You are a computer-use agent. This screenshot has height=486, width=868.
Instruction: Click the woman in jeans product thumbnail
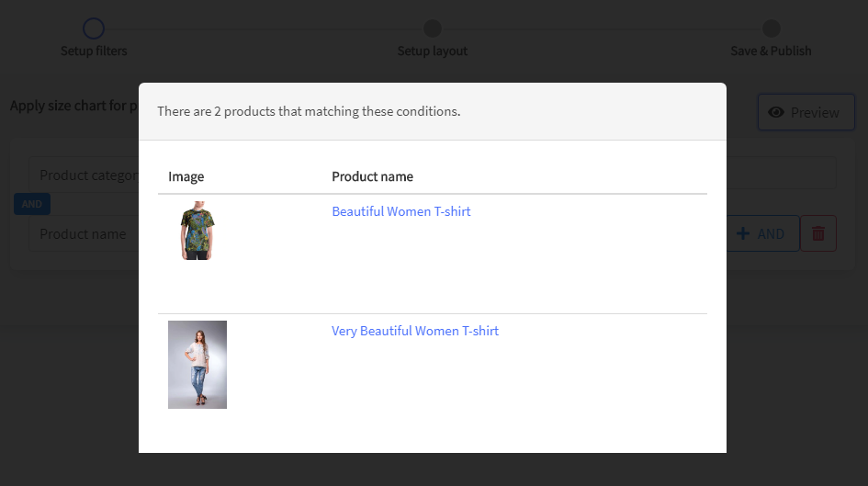point(197,365)
